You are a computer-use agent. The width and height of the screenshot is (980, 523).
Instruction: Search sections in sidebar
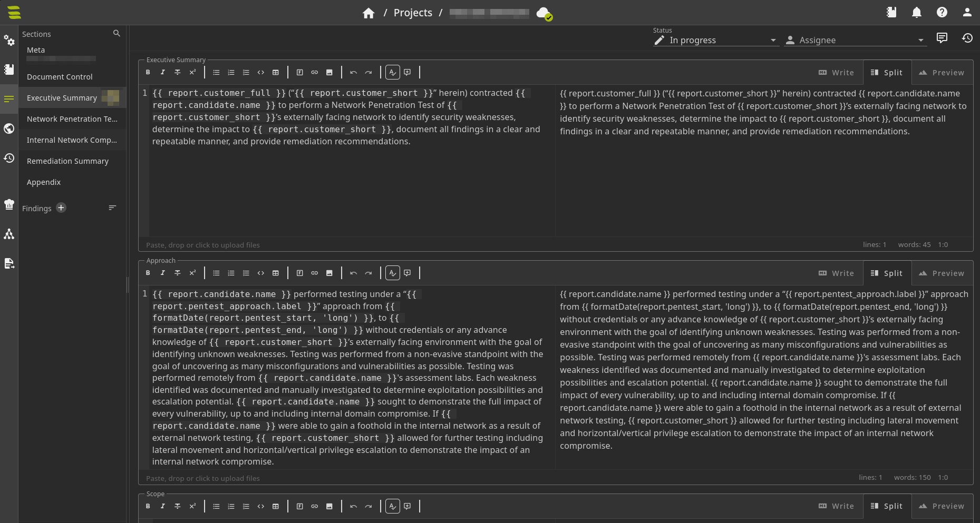click(117, 33)
